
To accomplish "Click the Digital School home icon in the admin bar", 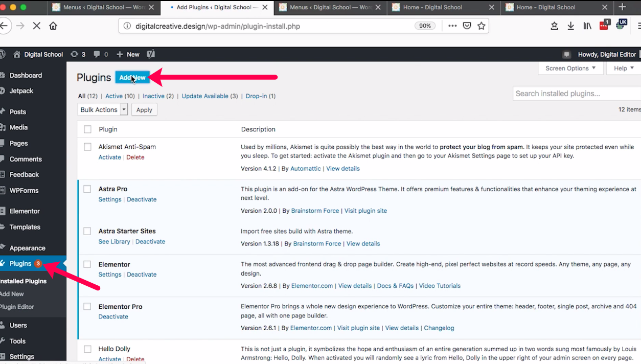I will tap(17, 54).
